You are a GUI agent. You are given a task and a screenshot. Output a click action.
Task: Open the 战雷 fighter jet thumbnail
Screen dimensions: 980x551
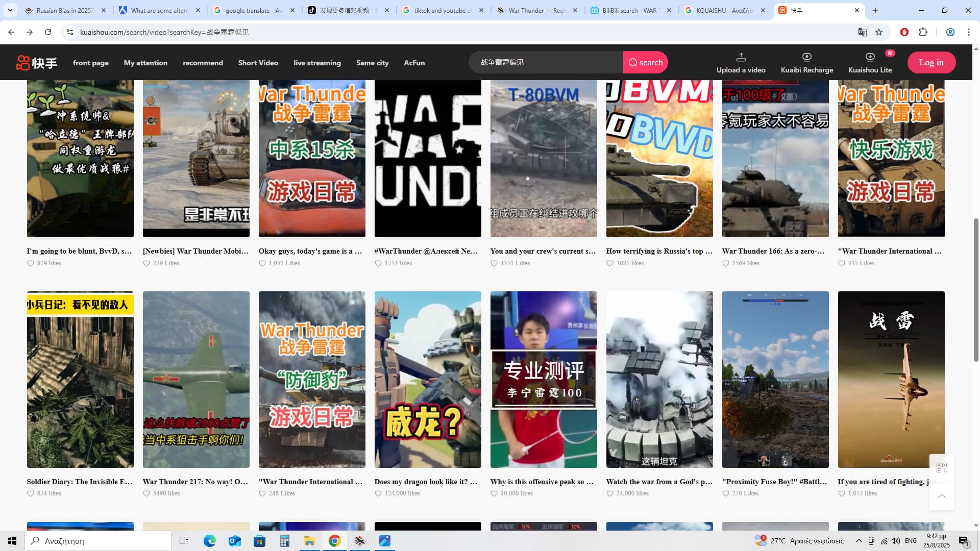pos(891,380)
